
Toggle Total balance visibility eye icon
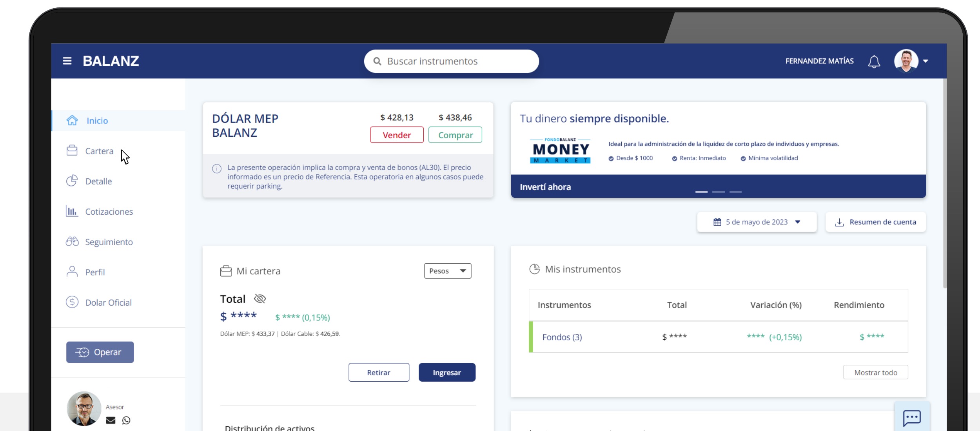coord(260,299)
